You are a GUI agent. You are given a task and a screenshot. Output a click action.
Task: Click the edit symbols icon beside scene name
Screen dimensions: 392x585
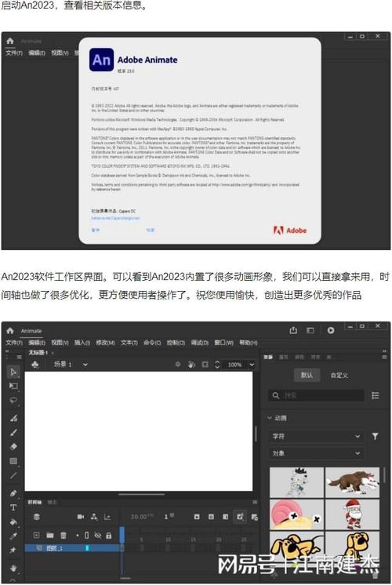(x=35, y=365)
